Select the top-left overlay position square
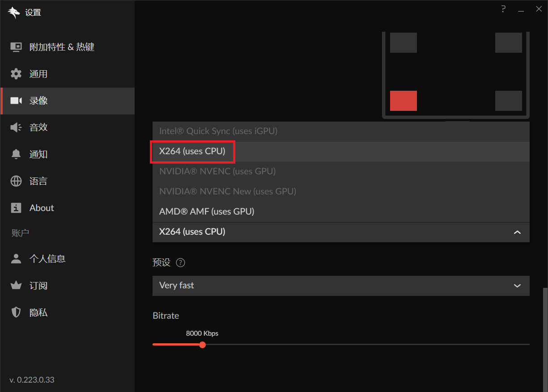 [403, 42]
